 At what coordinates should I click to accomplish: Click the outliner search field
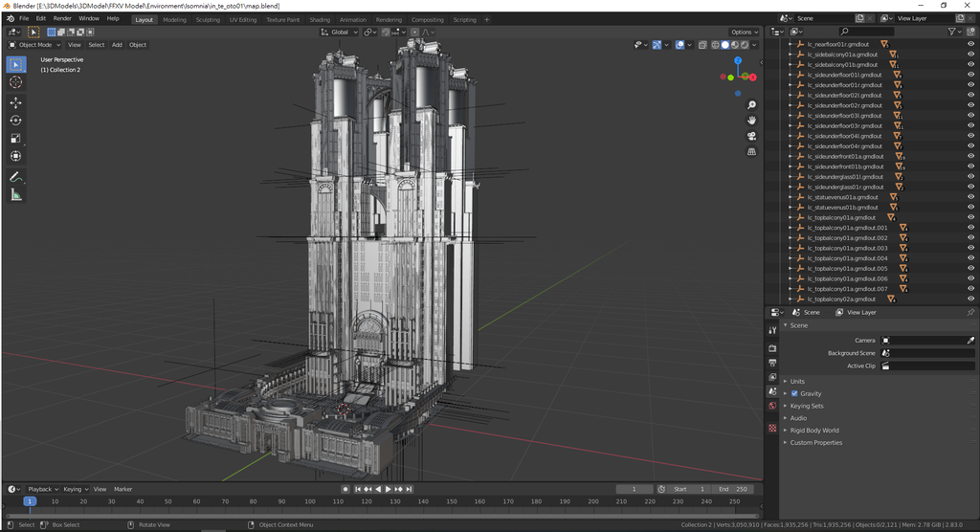point(866,32)
